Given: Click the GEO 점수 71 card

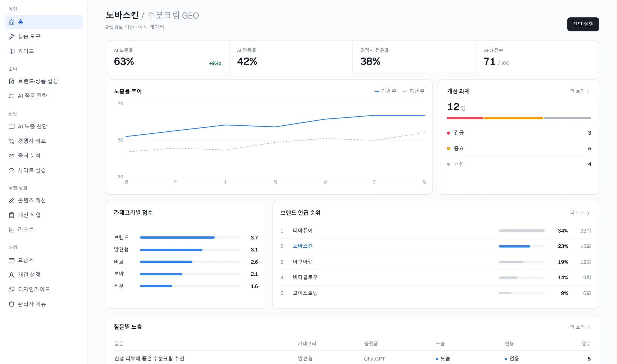Looking at the screenshot, I should click(537, 57).
